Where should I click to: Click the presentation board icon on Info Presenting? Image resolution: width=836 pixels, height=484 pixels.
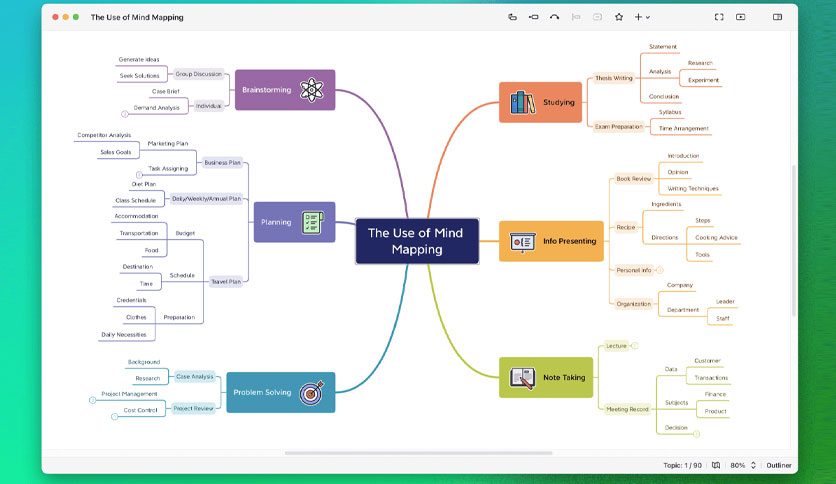(x=522, y=242)
